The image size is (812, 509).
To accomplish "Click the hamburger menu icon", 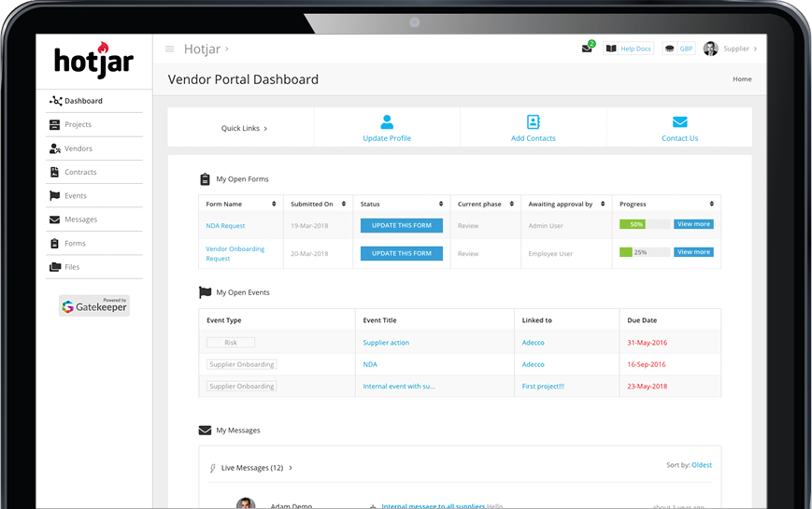I will 169,49.
